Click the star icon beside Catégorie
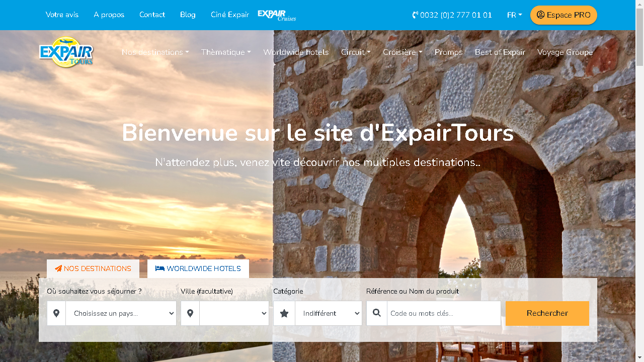The width and height of the screenshot is (644, 362). pos(284,313)
